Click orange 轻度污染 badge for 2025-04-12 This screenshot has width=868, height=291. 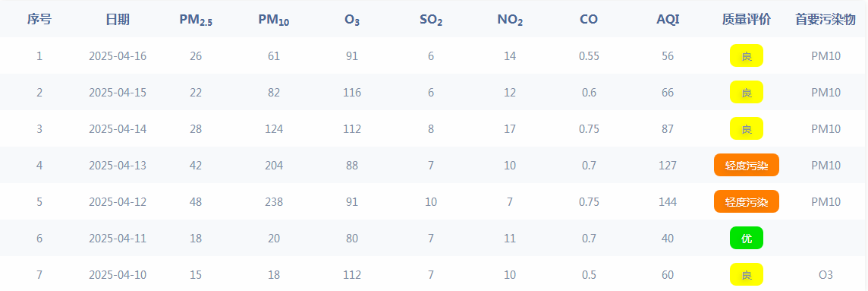(x=746, y=202)
